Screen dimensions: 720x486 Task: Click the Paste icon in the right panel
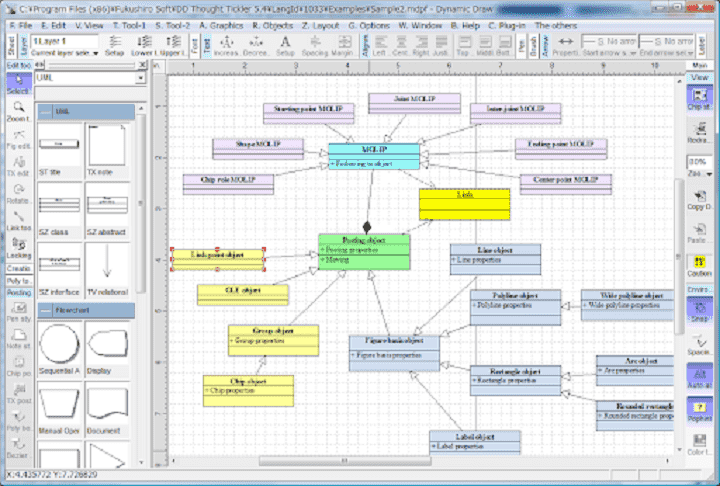699,233
